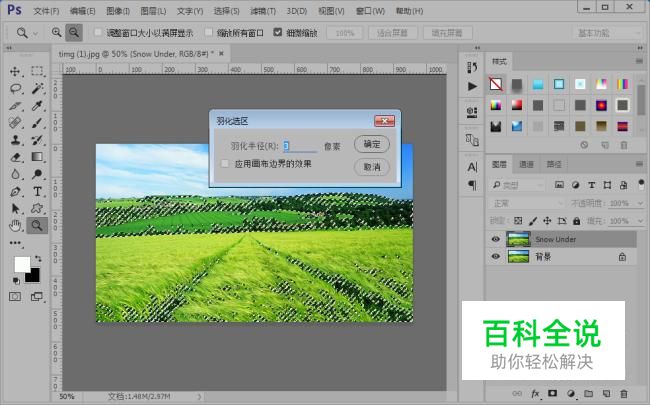The width and height of the screenshot is (650, 405).
Task: Select the Eyedropper tool
Action: pos(37,106)
